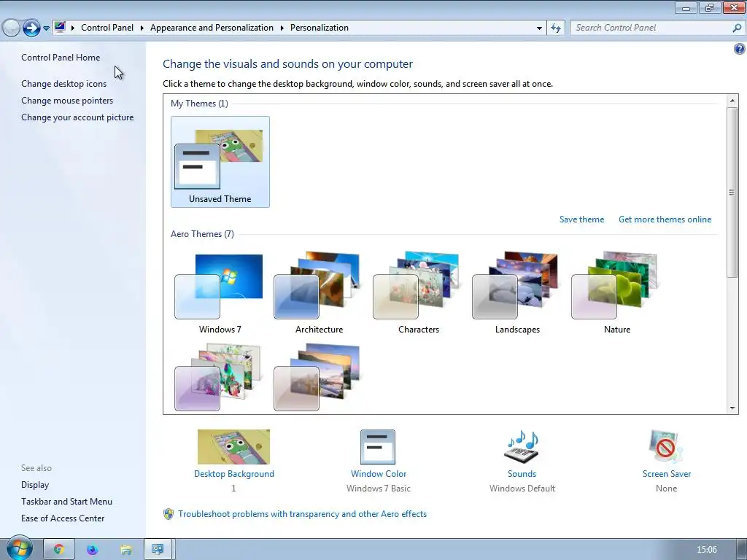The image size is (747, 560).
Task: Click the Forward navigation arrow
Action: (x=31, y=28)
